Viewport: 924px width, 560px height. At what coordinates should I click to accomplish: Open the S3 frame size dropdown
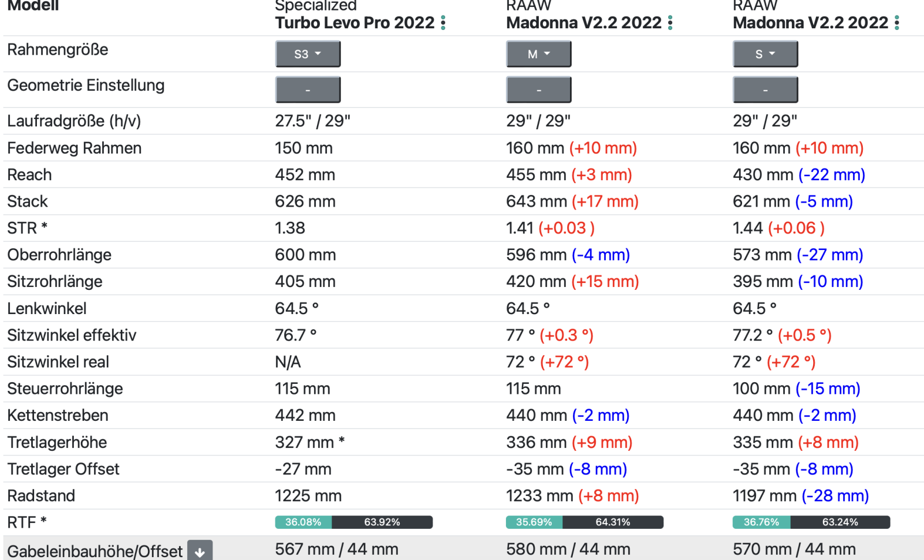tap(307, 54)
